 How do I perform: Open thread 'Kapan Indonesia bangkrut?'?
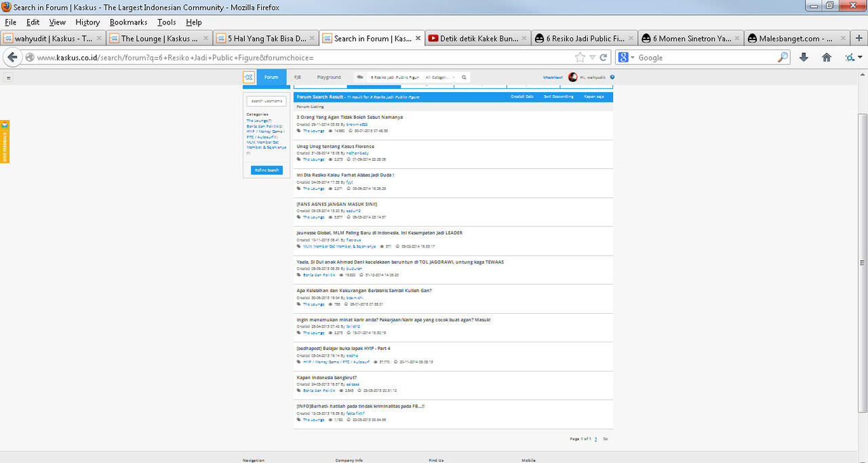[327, 377]
